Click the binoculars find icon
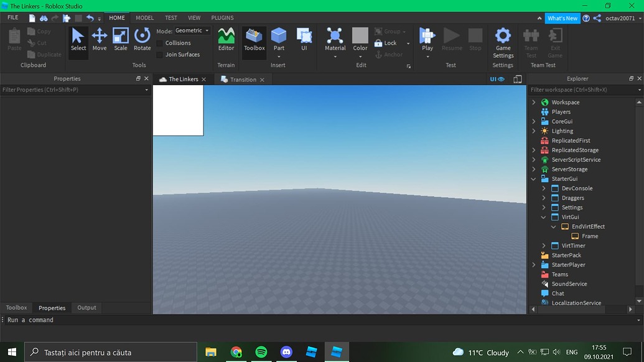 click(43, 18)
